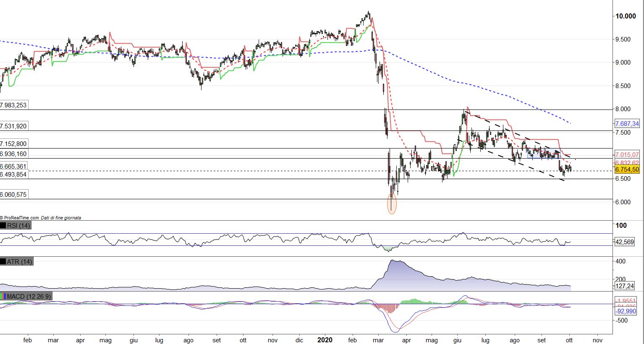Click the dic label on time axis
644x344 pixels.
(x=299, y=340)
